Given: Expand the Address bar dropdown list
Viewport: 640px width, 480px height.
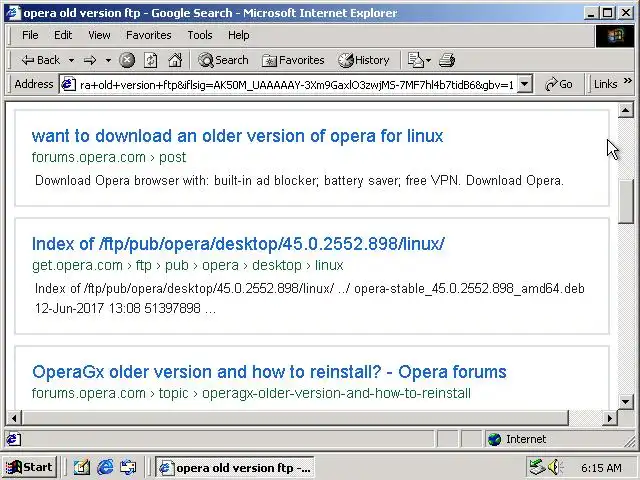Looking at the screenshot, I should (525, 84).
